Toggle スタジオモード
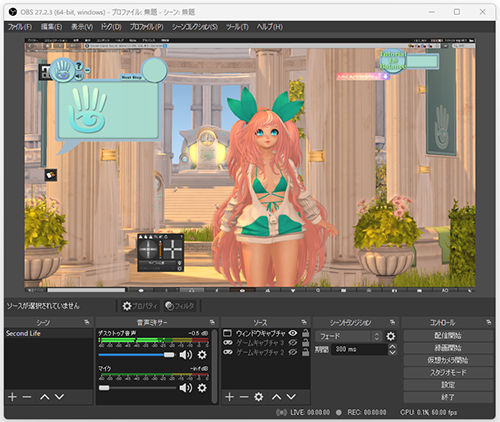 [448, 373]
